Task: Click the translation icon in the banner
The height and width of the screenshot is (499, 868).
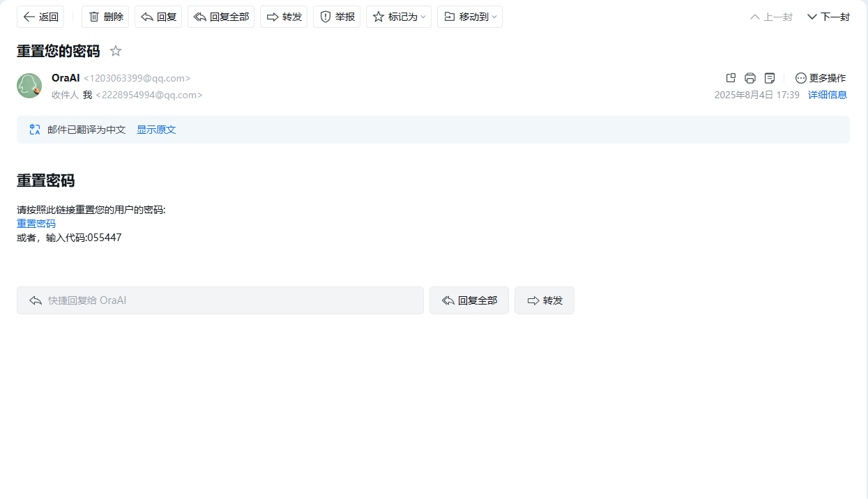Action: (x=35, y=130)
